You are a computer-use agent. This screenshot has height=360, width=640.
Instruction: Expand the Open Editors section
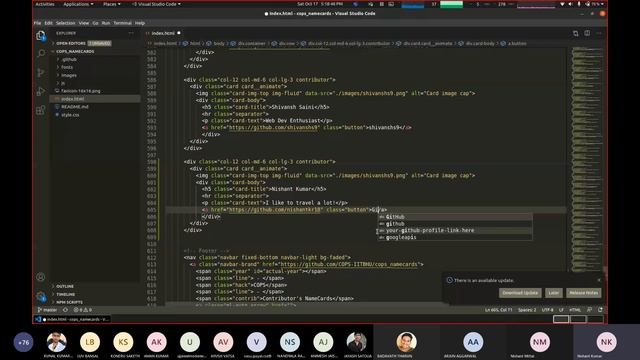96,43
